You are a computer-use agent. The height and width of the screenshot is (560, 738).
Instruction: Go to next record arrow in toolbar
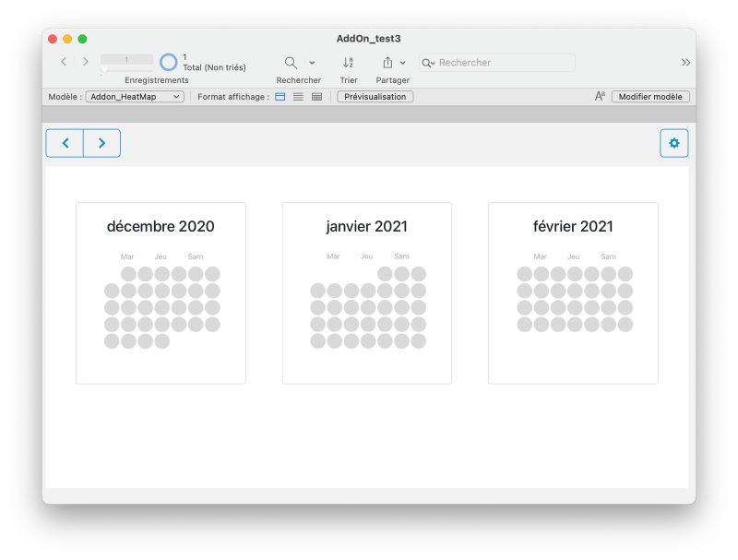coord(85,62)
